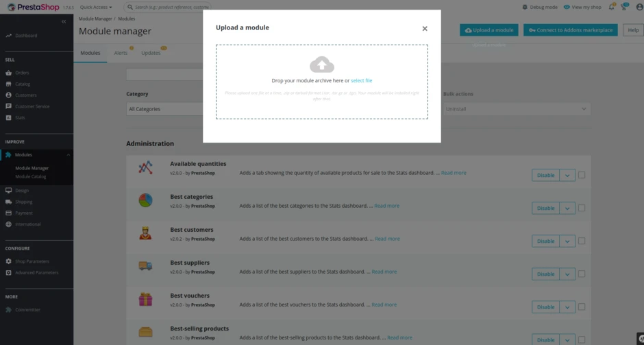Open the Bulk actions Uninstall dropdown
Viewport: 644px width, 345px height.
coord(517,109)
